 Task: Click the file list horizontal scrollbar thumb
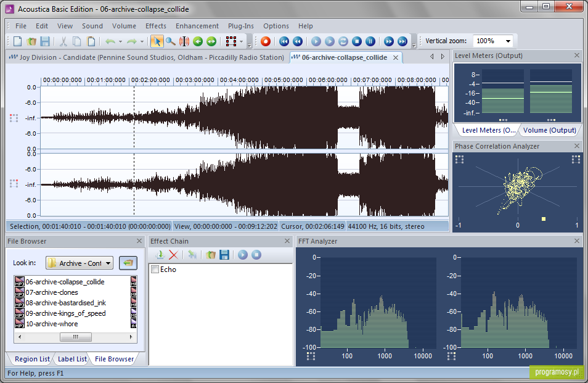click(76, 337)
